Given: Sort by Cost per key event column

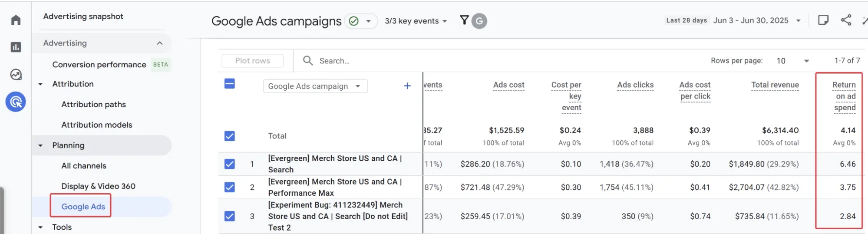Looking at the screenshot, I should pyautogui.click(x=566, y=96).
